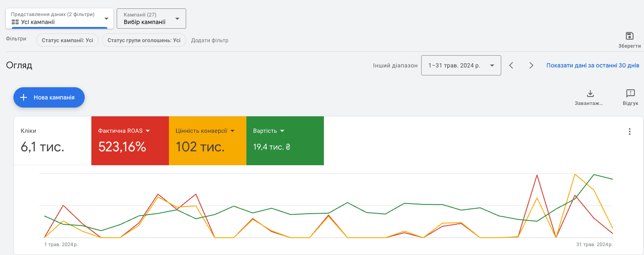Open the Усі кампанії data view dropdown
The image size is (644, 255).
point(60,19)
